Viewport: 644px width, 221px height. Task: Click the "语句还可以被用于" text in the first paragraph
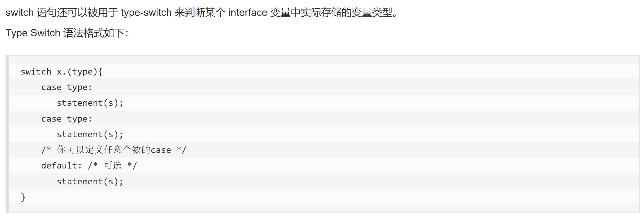[x=77, y=13]
